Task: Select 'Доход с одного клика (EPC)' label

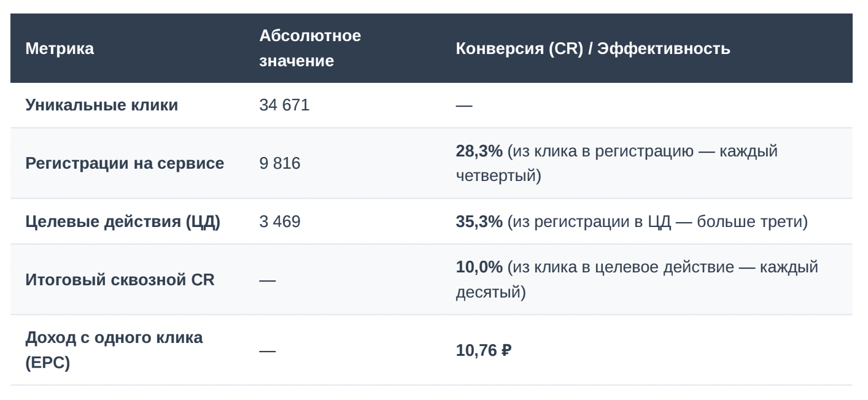Action: [x=114, y=350]
